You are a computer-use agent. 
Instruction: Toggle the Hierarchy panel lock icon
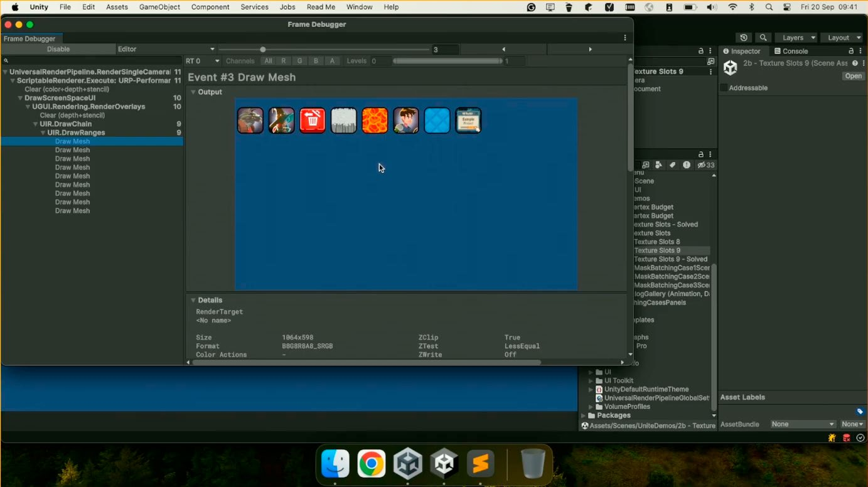pyautogui.click(x=701, y=51)
